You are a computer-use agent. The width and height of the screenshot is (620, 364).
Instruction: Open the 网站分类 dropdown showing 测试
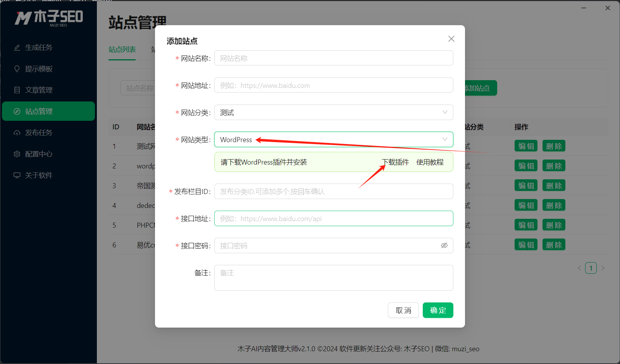coord(334,112)
